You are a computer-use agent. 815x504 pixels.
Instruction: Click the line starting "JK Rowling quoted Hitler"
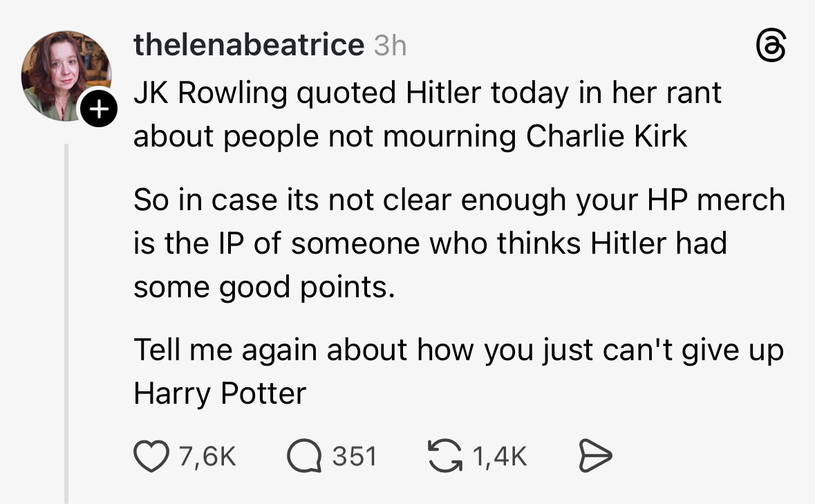(427, 93)
